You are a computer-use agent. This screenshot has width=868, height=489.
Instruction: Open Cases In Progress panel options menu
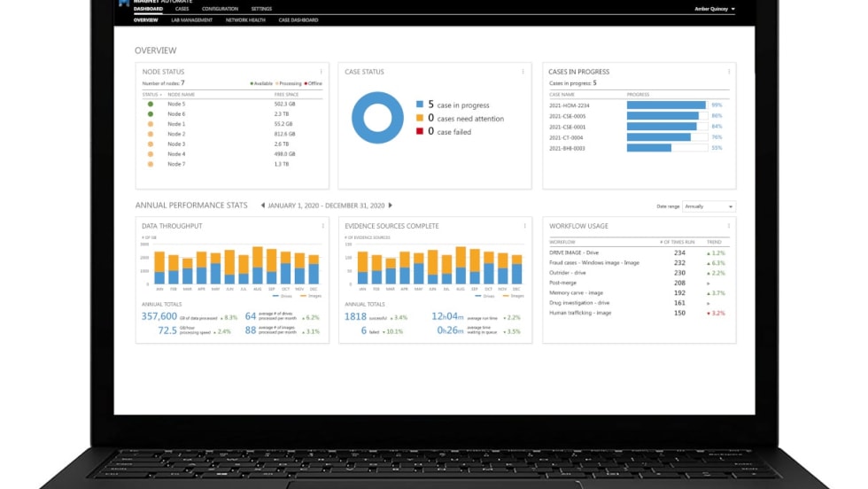pos(729,72)
